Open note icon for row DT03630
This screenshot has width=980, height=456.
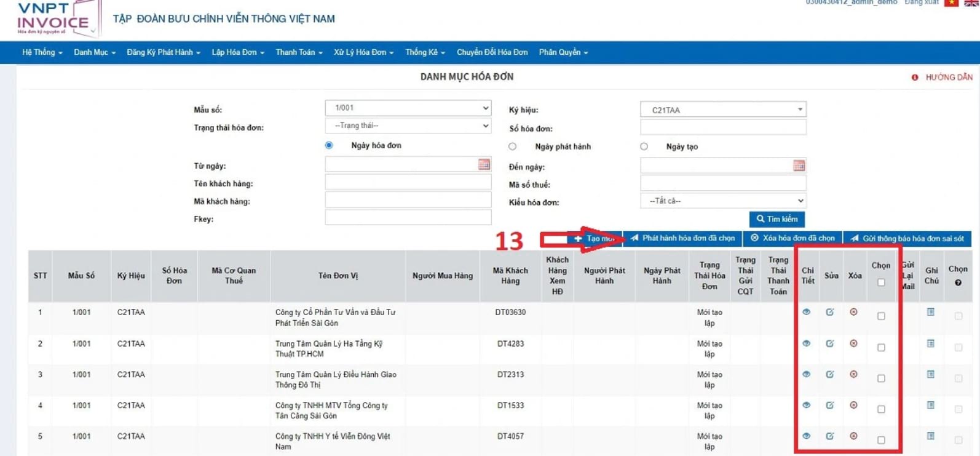(931, 312)
